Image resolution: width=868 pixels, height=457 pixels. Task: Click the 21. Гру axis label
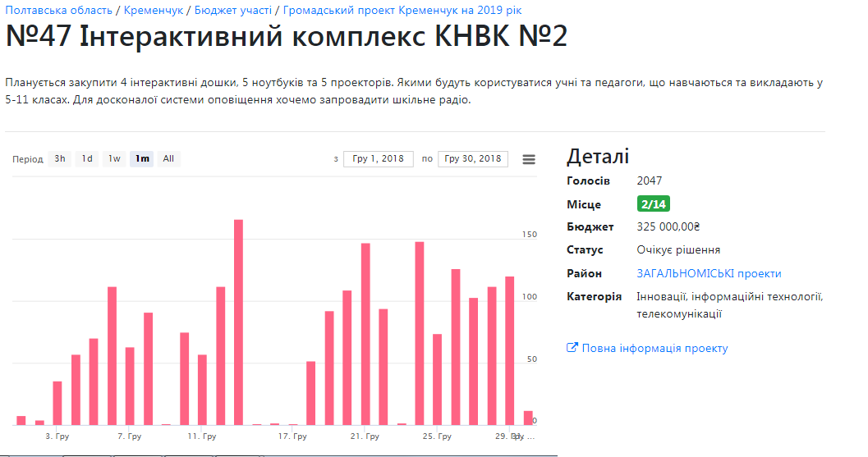click(365, 436)
